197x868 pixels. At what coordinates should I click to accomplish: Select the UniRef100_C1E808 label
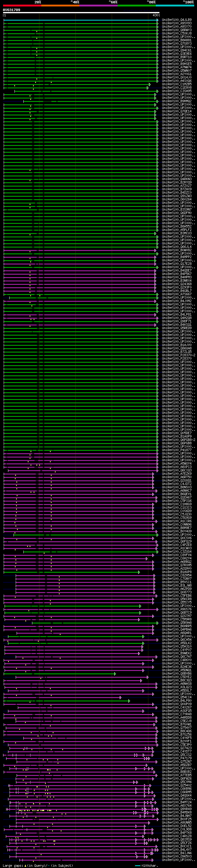(x=177, y=88)
